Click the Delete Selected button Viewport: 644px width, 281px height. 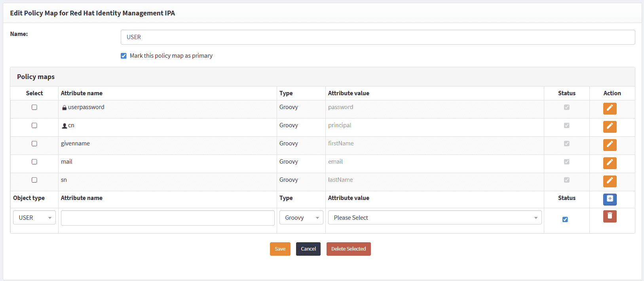(x=348, y=249)
